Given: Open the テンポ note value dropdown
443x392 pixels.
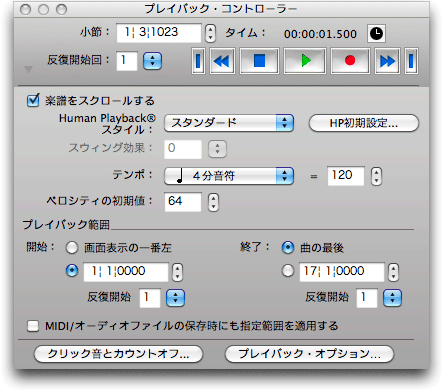Looking at the screenshot, I should tap(229, 176).
